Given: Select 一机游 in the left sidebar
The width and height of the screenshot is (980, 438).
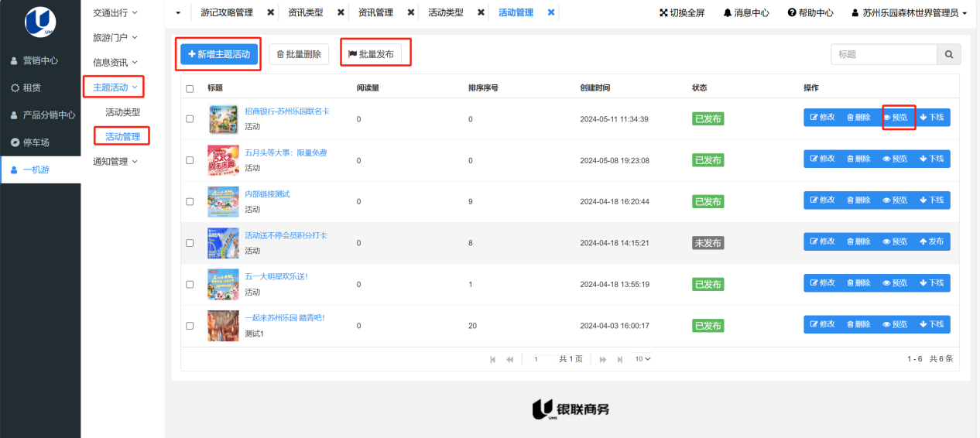Looking at the screenshot, I should (40, 169).
